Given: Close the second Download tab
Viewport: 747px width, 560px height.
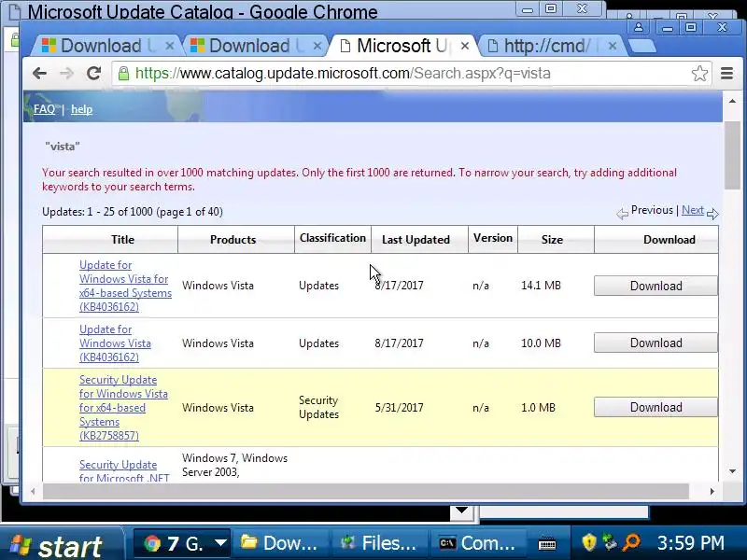Looking at the screenshot, I should tap(317, 46).
